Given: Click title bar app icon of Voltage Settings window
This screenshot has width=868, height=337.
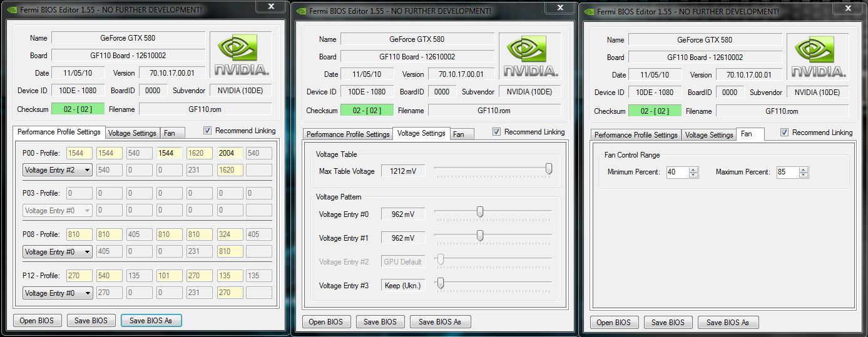Looking at the screenshot, I should click(300, 11).
